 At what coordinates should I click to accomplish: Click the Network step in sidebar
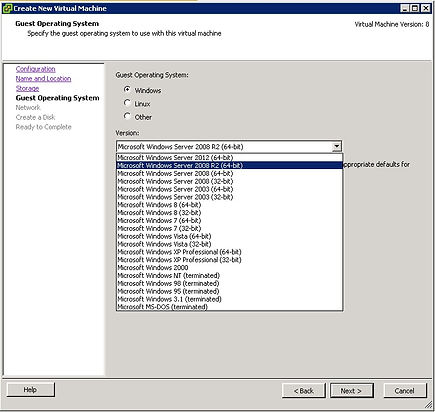tap(28, 108)
